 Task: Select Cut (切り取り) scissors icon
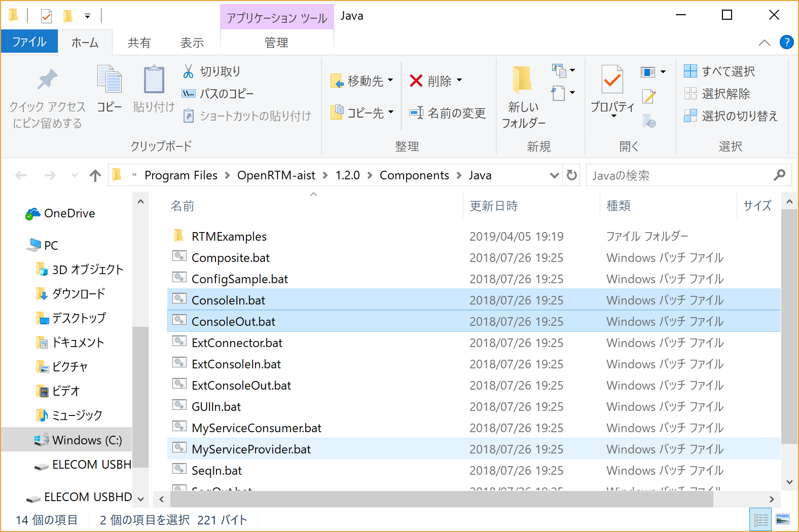pyautogui.click(x=188, y=71)
